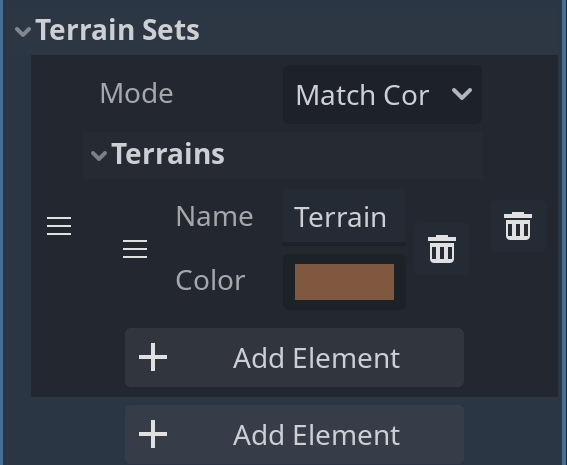
Task: Click the Terrain Sets section title
Action: click(x=118, y=30)
